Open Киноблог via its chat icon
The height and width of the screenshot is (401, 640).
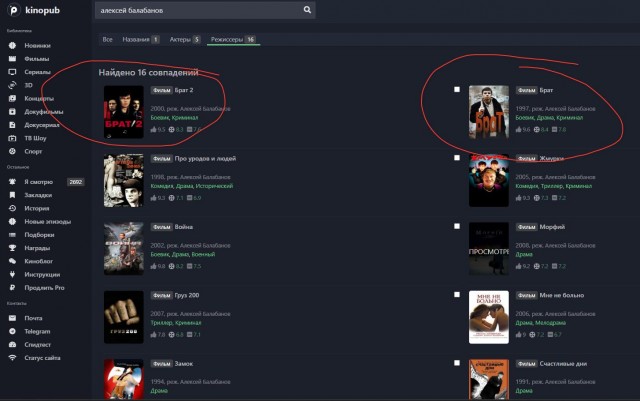point(12,261)
